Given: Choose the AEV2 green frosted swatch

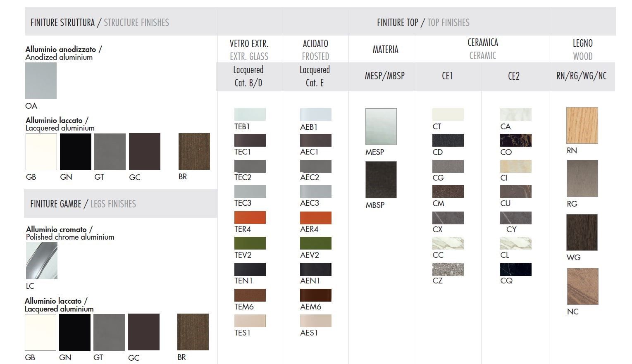Looking at the screenshot, I should (315, 243).
